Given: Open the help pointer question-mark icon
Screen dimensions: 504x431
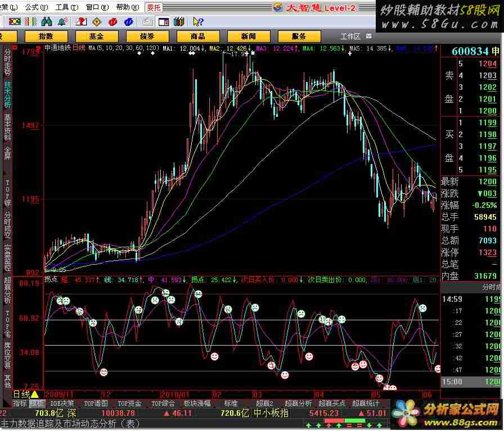Looking at the screenshot, I should [x=197, y=21].
